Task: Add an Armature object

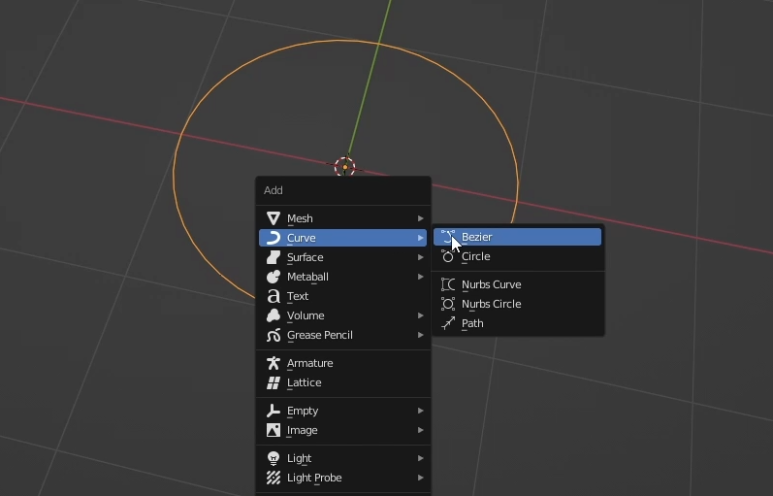Action: click(343, 363)
